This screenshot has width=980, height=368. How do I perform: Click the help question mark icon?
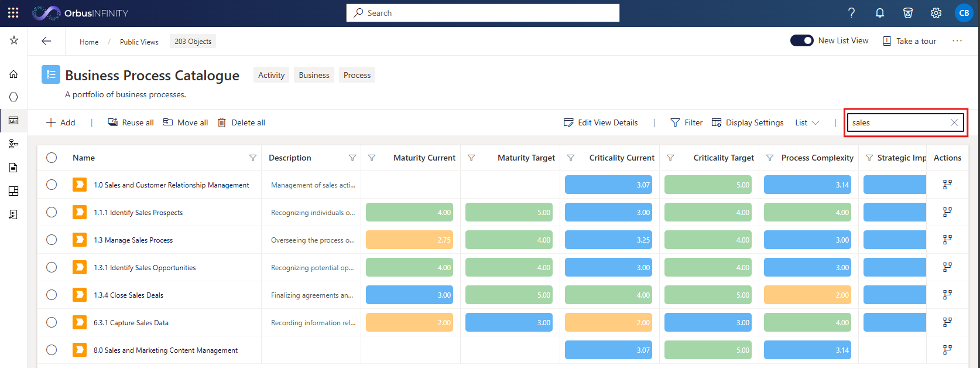coord(852,13)
